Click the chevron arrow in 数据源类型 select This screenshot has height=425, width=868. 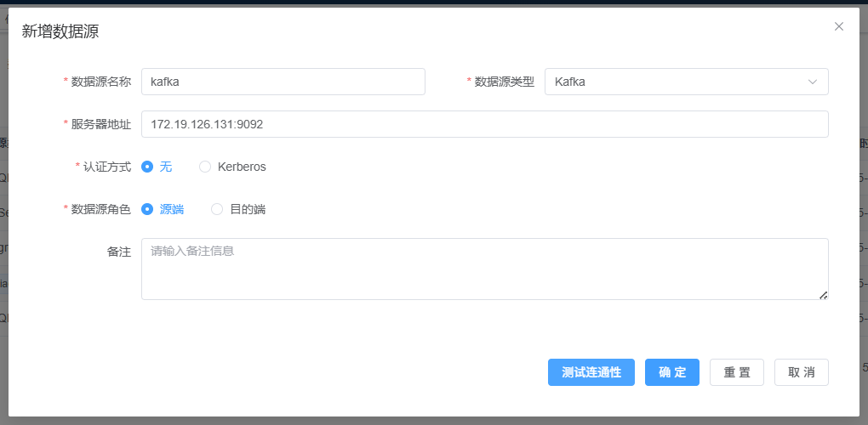pos(812,82)
